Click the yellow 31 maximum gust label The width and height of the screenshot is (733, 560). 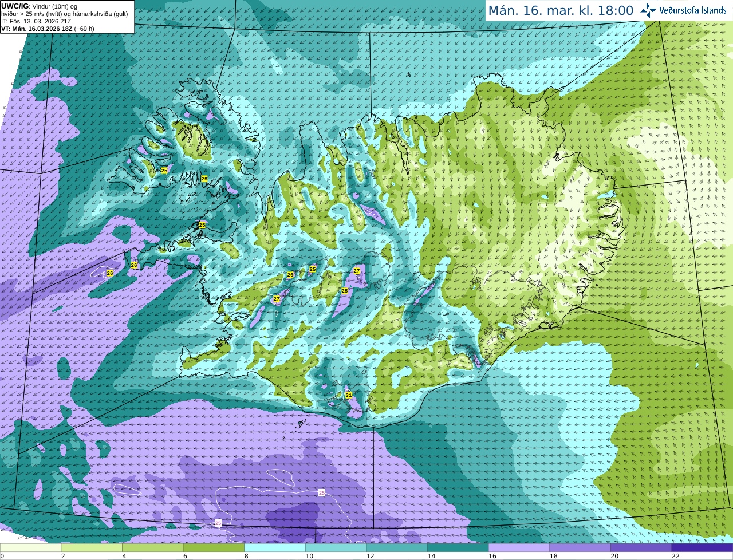349,395
